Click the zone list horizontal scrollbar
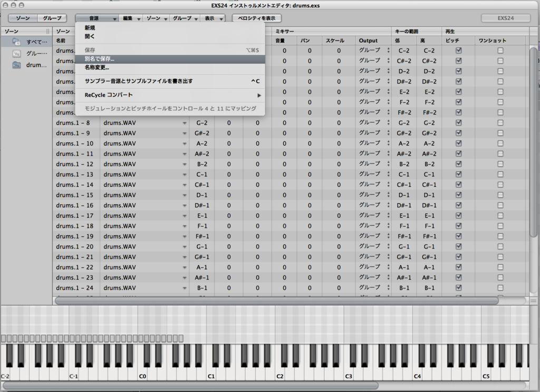The width and height of the screenshot is (540, 392). click(x=276, y=301)
